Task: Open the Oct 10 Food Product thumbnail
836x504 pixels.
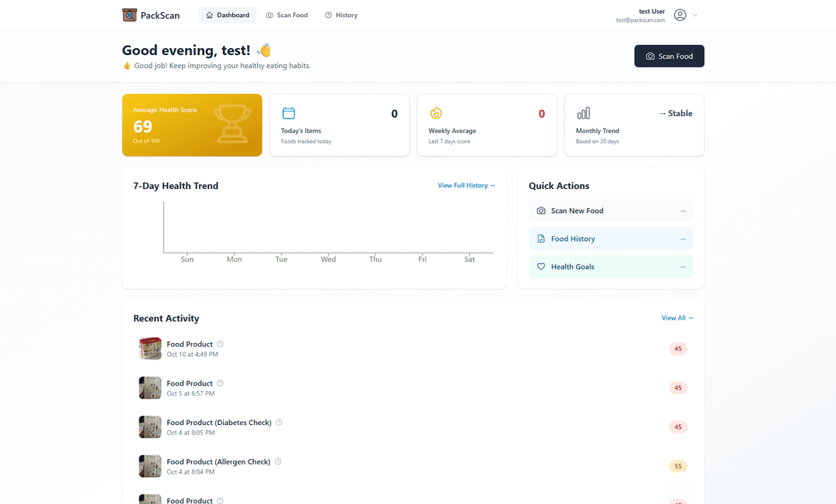Action: 150,348
